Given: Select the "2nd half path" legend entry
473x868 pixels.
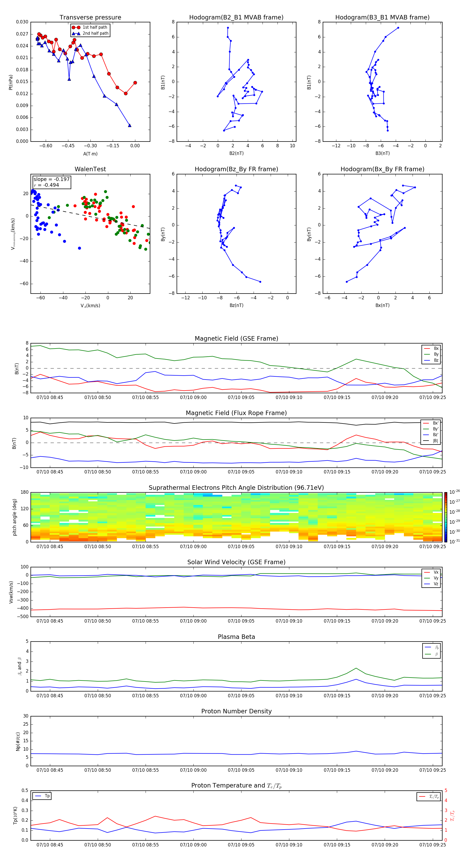Looking at the screenshot, I should tap(90, 33).
